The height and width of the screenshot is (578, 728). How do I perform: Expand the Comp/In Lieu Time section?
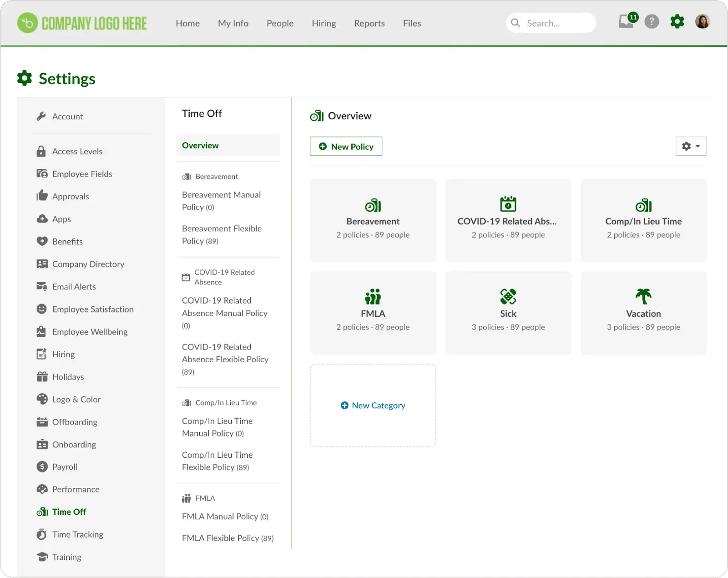coord(225,402)
